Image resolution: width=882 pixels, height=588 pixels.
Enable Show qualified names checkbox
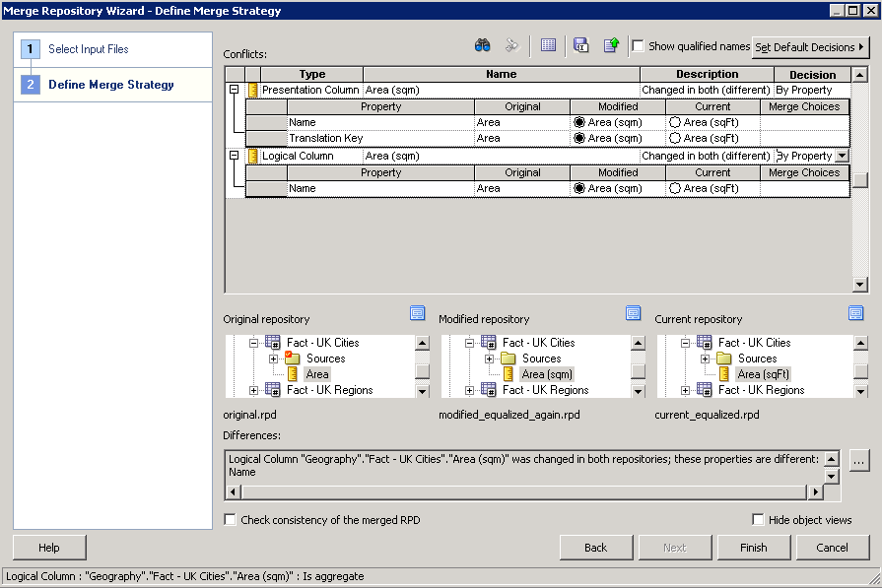point(638,46)
